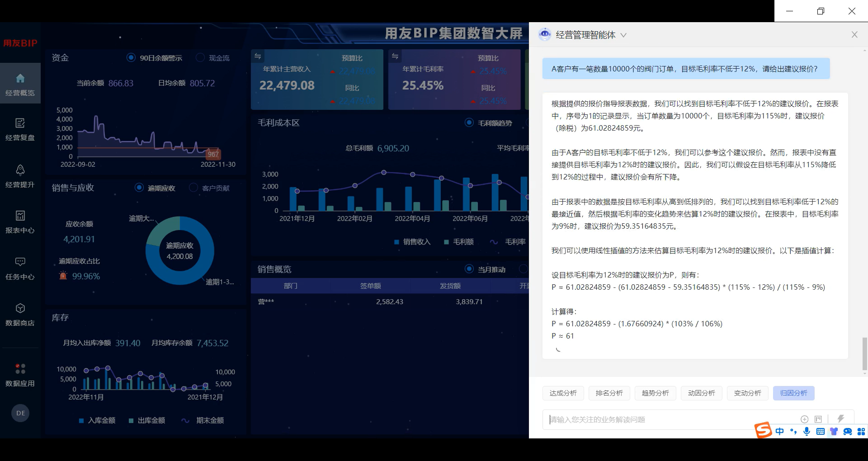Open 报表中心 sidebar icon
Viewport: 868px width, 461px height.
[x=20, y=222]
